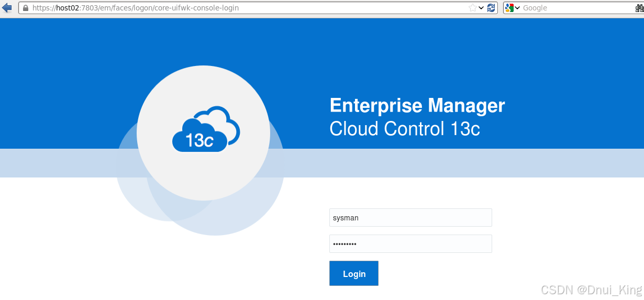Click the masked password field
The height and width of the screenshot is (300, 644).
[410, 244]
